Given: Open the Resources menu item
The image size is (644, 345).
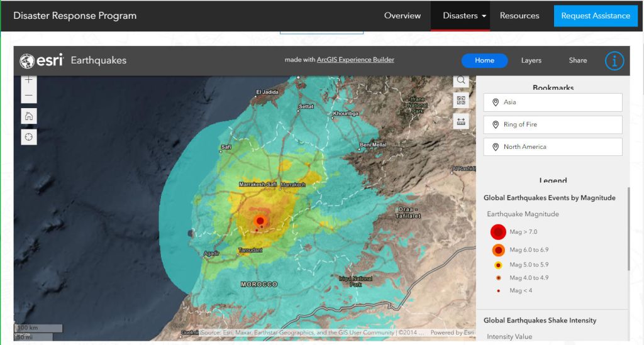Looking at the screenshot, I should click(519, 16).
